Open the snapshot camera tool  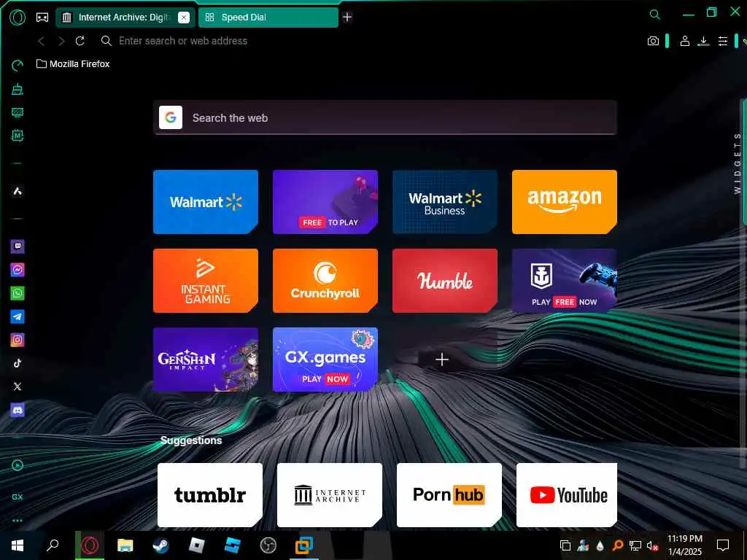coord(653,41)
